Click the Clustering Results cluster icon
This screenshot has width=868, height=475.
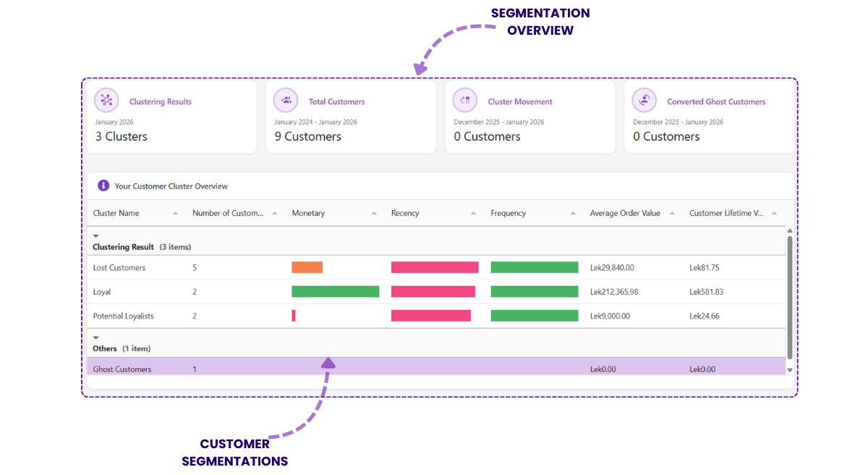pyautogui.click(x=107, y=100)
